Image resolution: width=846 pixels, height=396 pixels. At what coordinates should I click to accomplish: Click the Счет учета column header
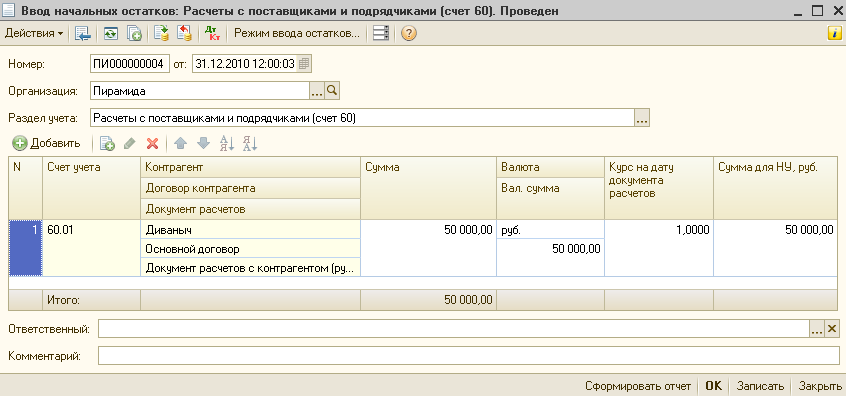tap(91, 188)
